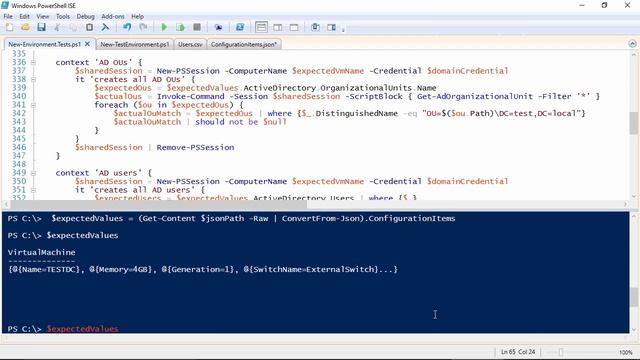Save the script with the floppy icon
This screenshot has height=360, width=640.
click(41, 27)
